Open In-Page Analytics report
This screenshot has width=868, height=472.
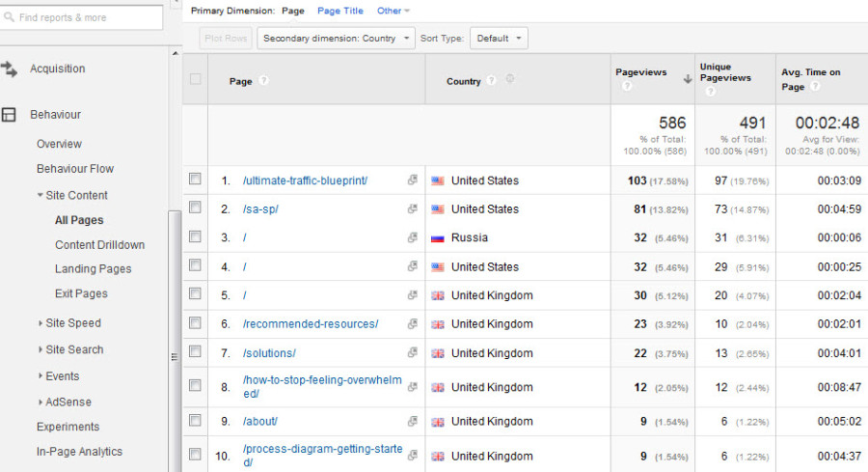point(79,452)
